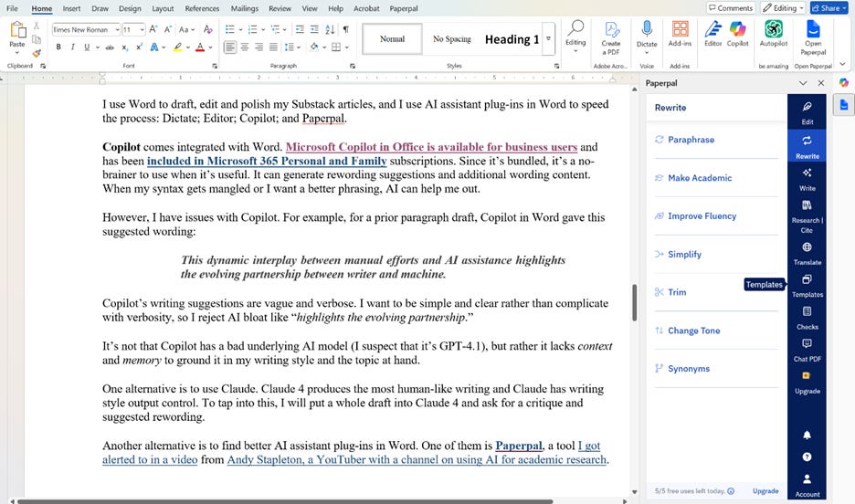Launch the Editor tool in ribbon
Image resolution: width=855 pixels, height=504 pixels.
(x=712, y=34)
